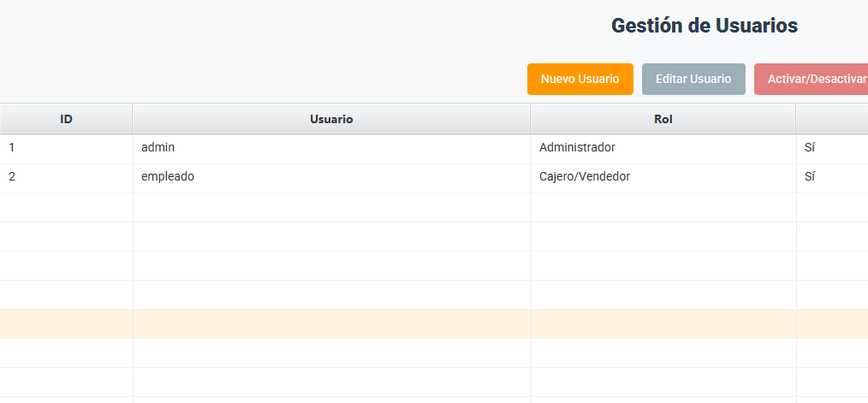Image resolution: width=868 pixels, height=403 pixels.
Task: Click the Activar/Desactivar button
Action: 811,80
